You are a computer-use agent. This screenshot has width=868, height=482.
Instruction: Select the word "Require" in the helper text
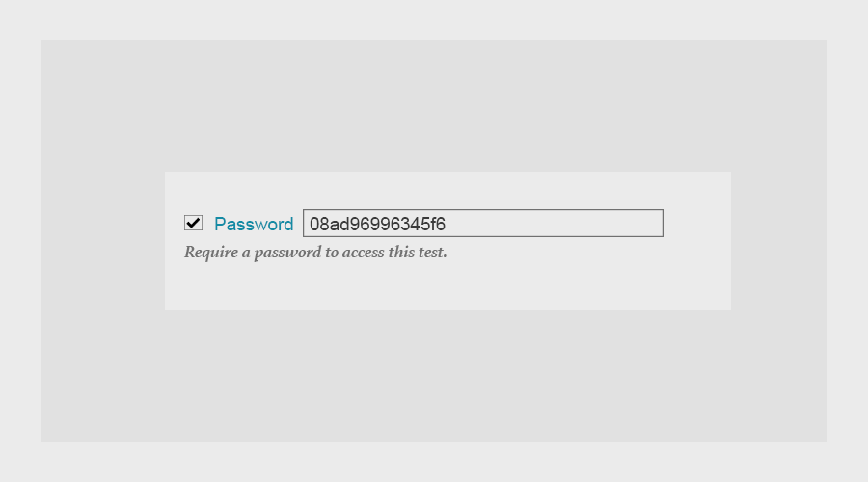[211, 253]
